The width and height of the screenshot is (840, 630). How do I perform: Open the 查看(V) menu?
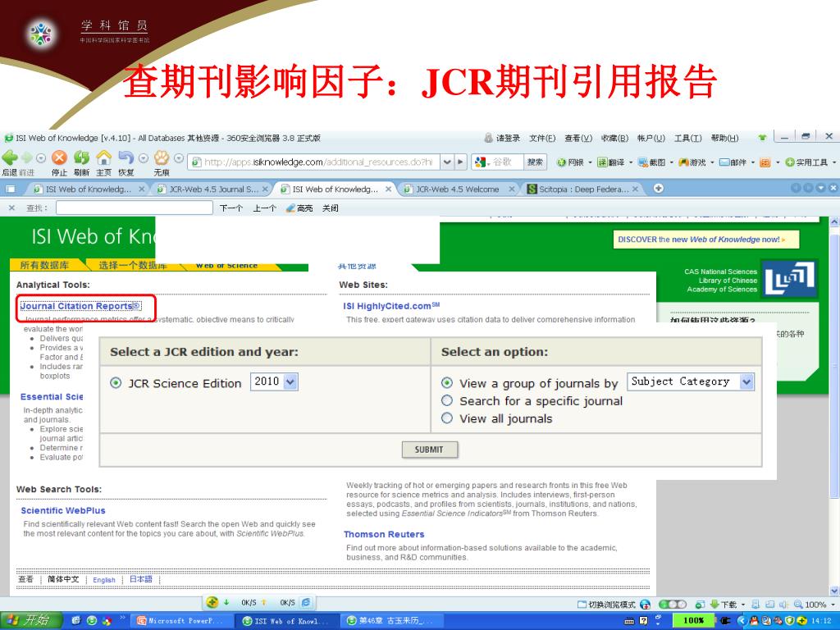(x=578, y=138)
